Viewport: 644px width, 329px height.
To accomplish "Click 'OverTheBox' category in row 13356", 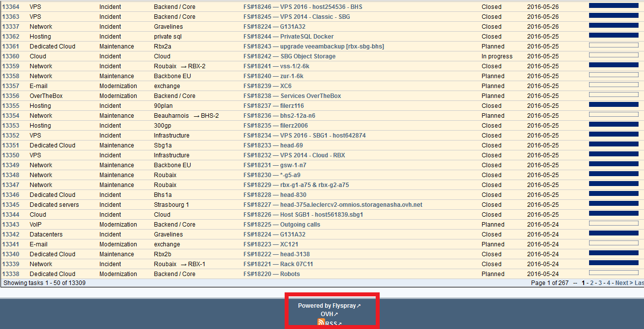I will point(46,96).
